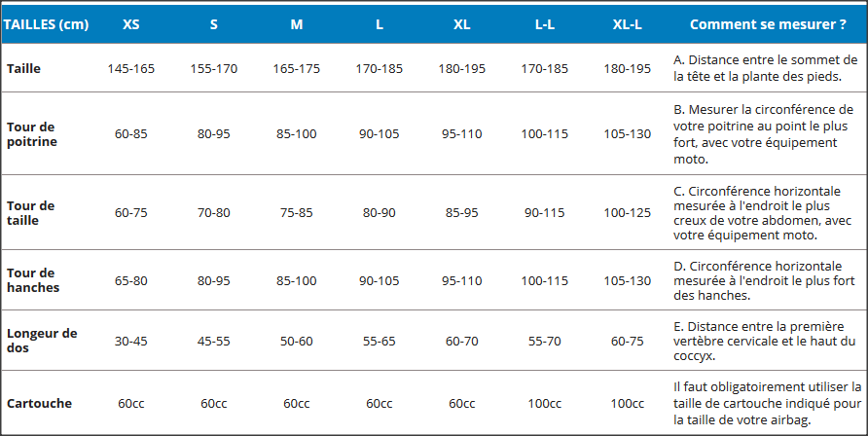Select the XL-L size column header
The width and height of the screenshot is (868, 436).
point(628,25)
